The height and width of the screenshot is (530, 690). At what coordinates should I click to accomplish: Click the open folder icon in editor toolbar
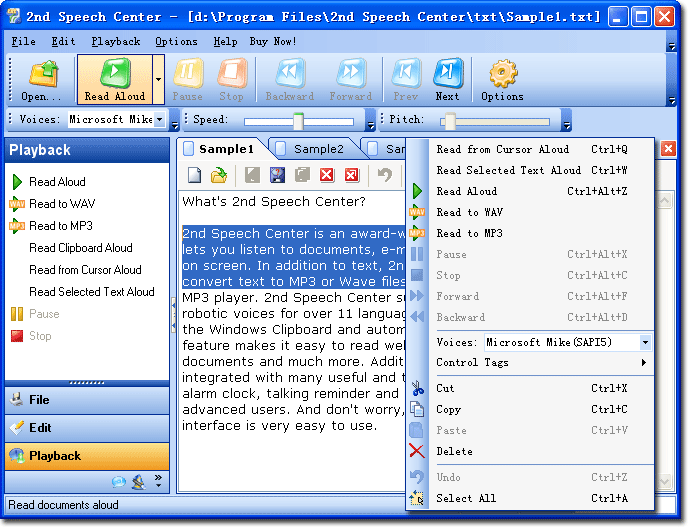(219, 175)
